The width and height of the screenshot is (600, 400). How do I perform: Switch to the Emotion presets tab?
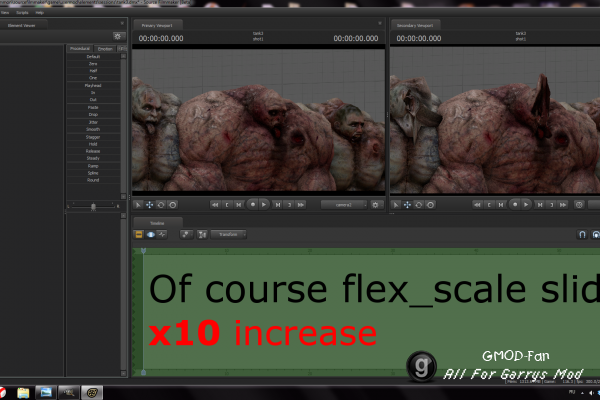(105, 49)
